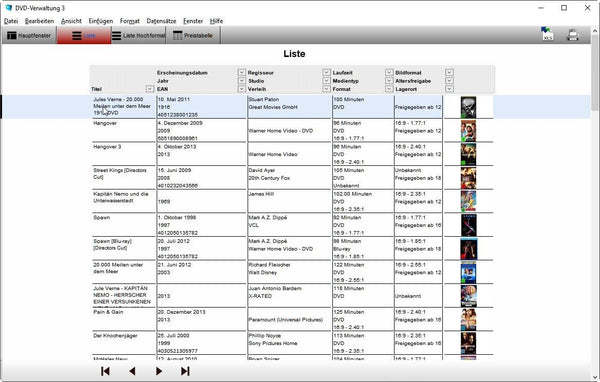Select title 'Street Kings [Directors Cut]'
This screenshot has height=382, width=600.
[x=120, y=173]
